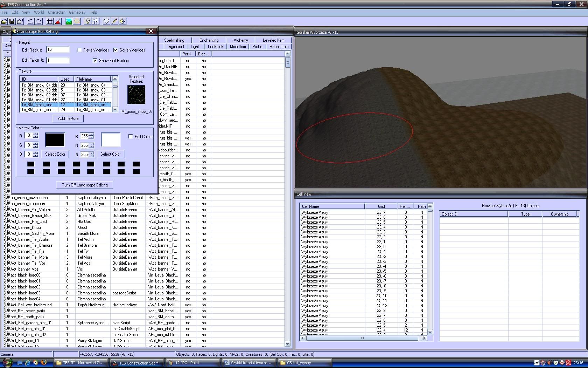The width and height of the screenshot is (588, 368).
Task: Click the Save floppy disk toolbar icon
Action: coord(12,21)
